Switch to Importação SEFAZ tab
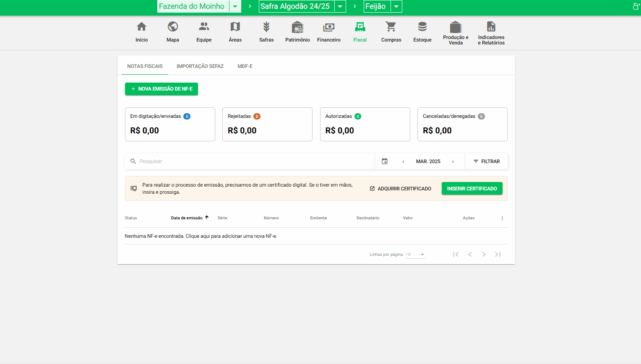The image size is (641, 364). coord(200,66)
